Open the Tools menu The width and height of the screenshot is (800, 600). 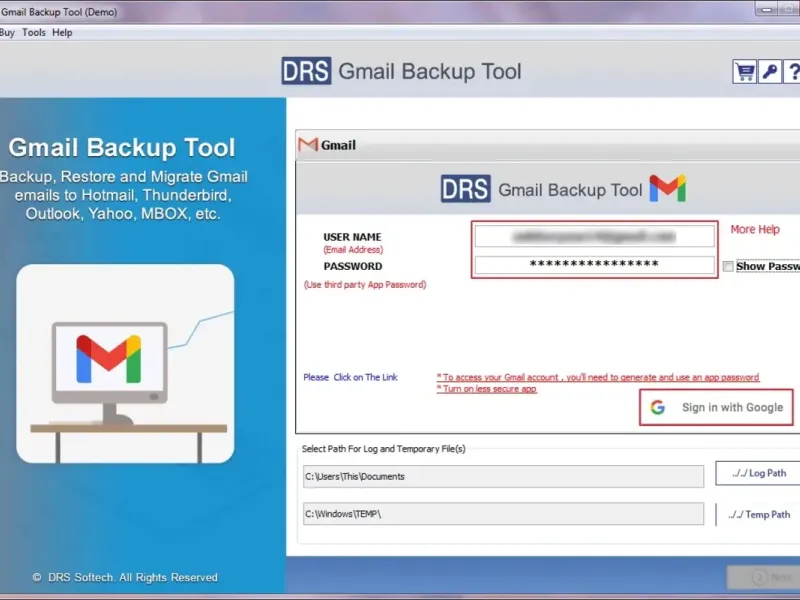click(34, 33)
